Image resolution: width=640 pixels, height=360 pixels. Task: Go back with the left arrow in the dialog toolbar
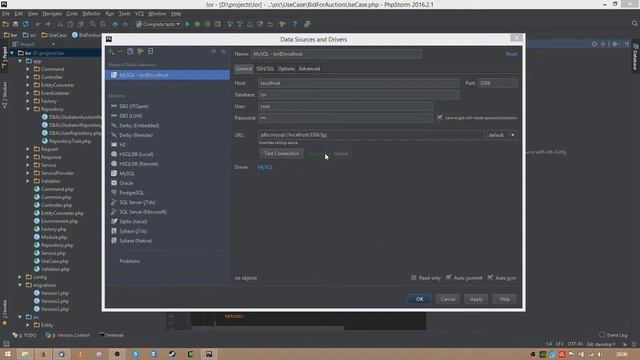[x=213, y=51]
